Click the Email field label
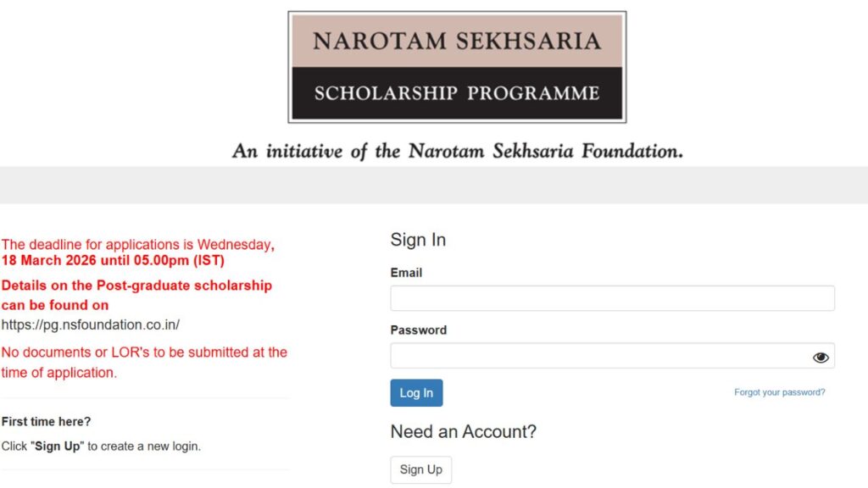Image resolution: width=868 pixels, height=488 pixels. click(406, 273)
